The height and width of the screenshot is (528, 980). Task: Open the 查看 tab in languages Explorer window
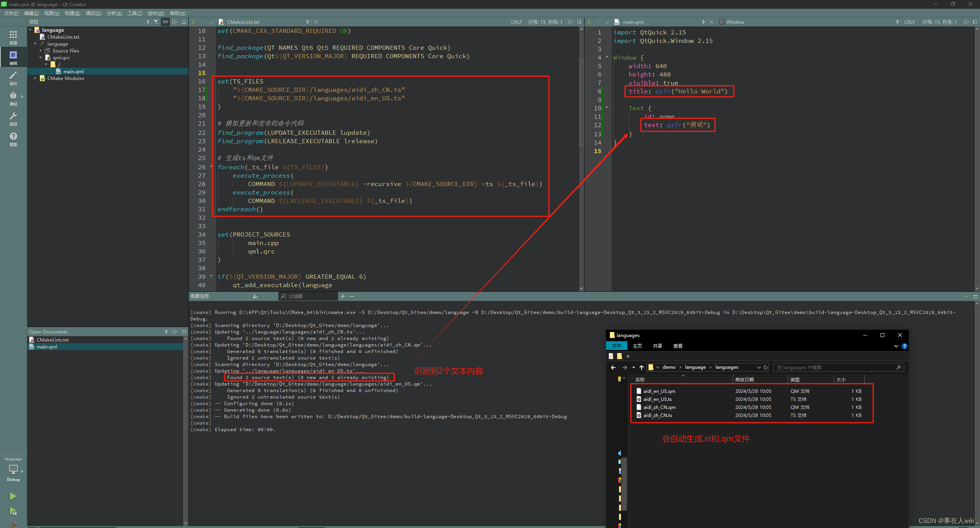pyautogui.click(x=678, y=346)
